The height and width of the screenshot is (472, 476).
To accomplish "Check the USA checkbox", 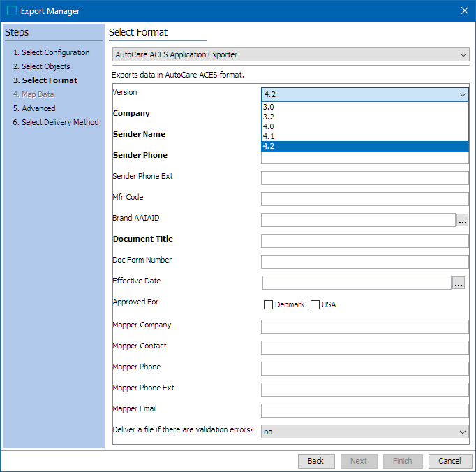I will [315, 304].
